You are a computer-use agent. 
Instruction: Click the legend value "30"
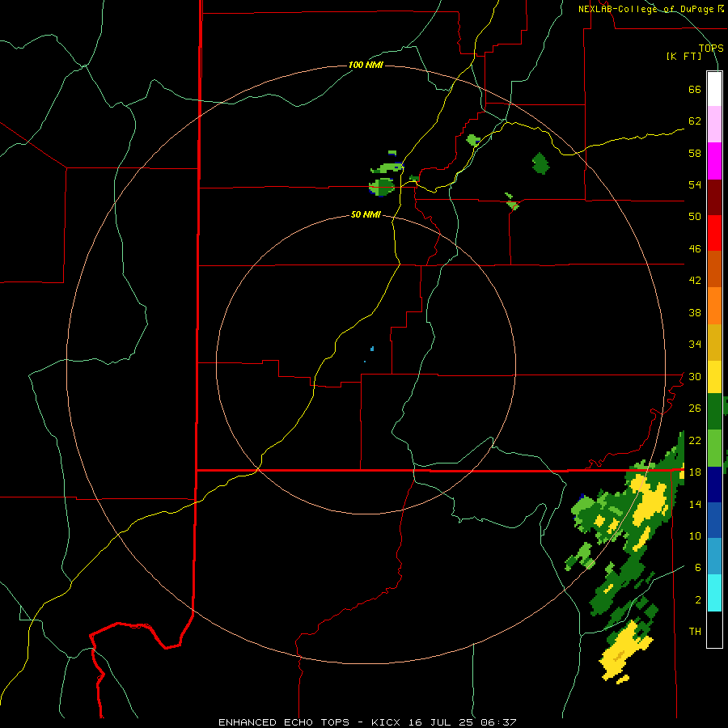695,376
